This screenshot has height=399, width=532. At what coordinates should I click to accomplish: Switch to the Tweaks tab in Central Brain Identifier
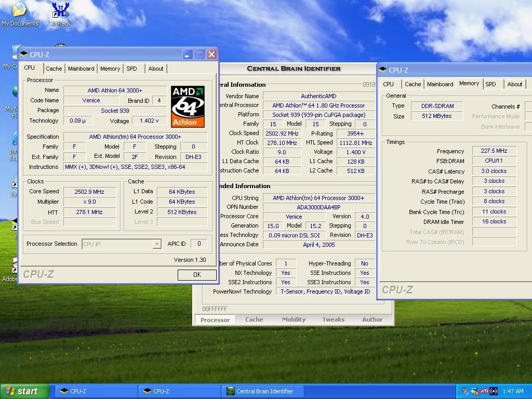point(333,319)
